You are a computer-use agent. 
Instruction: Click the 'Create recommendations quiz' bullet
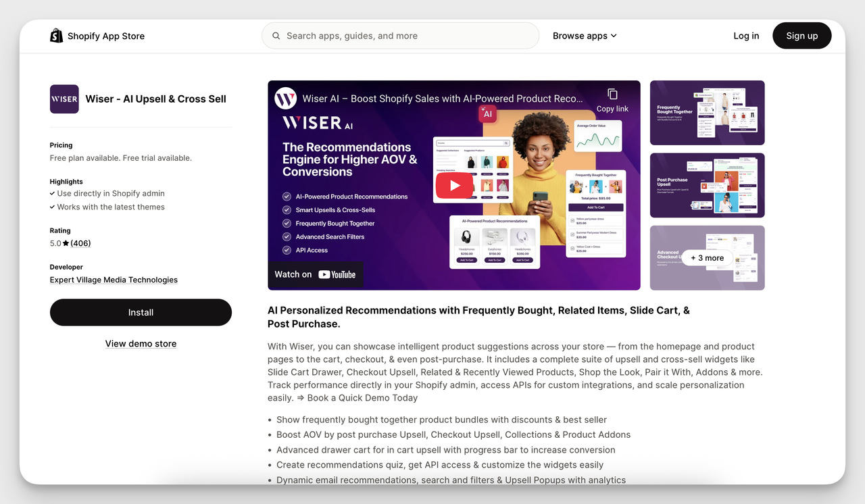(x=440, y=465)
